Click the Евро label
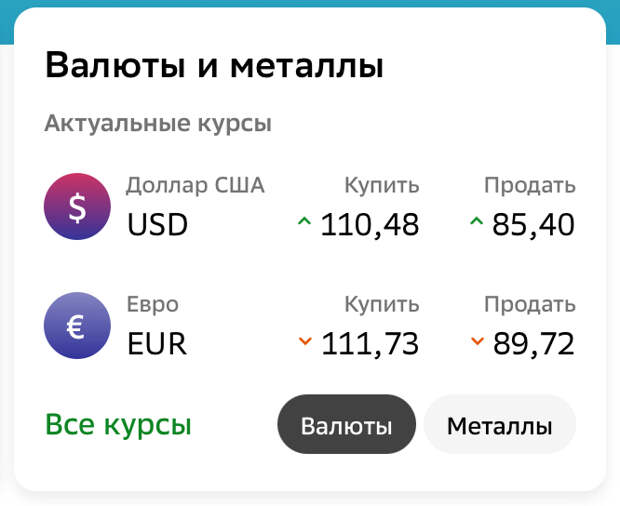This screenshot has width=620, height=506. [x=152, y=304]
